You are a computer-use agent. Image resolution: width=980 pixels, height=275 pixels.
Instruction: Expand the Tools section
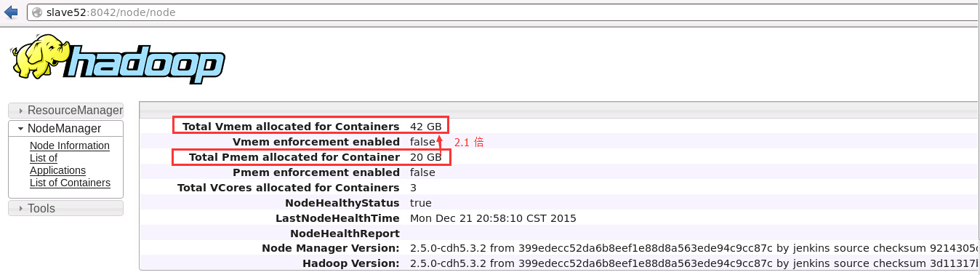click(65, 208)
